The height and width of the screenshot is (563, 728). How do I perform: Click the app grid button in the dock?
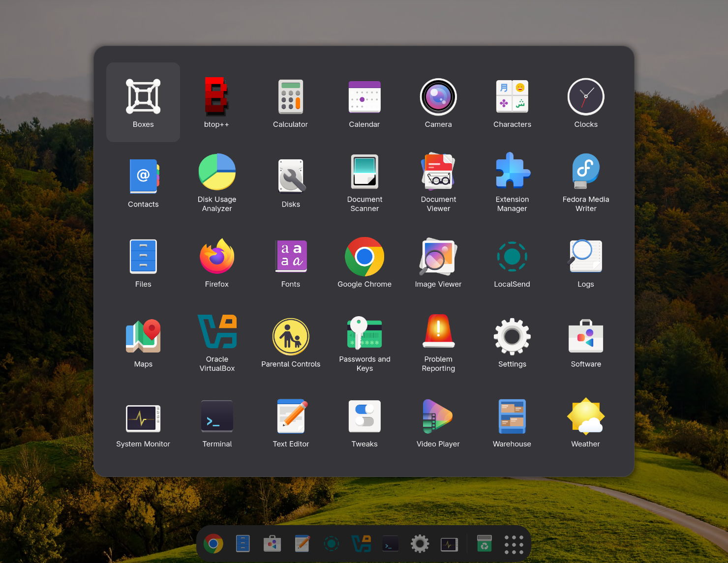(x=514, y=544)
